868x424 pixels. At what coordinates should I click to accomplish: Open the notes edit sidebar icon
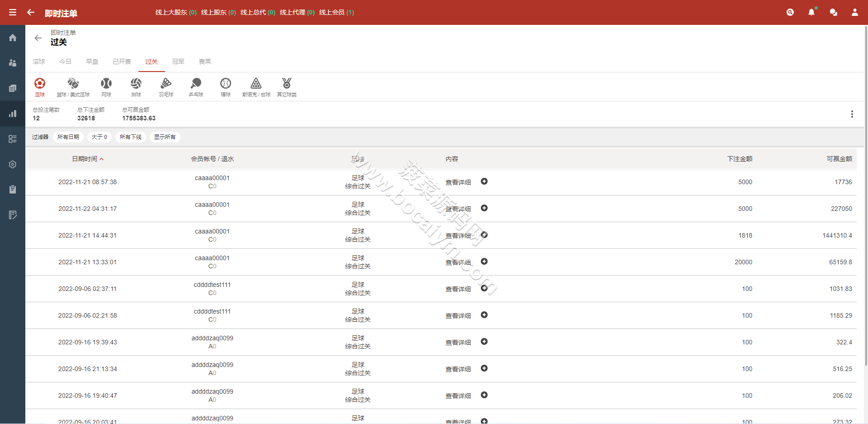click(x=13, y=215)
